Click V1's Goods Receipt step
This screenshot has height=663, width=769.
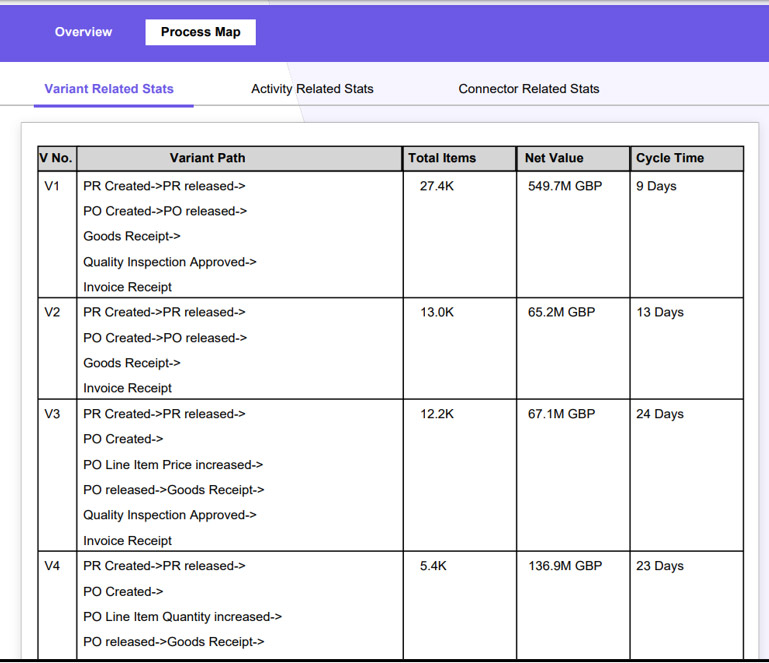tap(132, 236)
